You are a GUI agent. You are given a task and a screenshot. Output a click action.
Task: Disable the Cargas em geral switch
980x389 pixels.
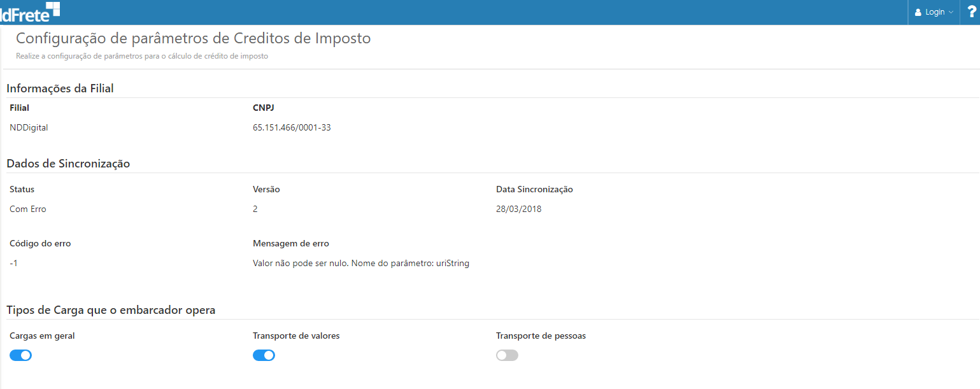pos(20,355)
